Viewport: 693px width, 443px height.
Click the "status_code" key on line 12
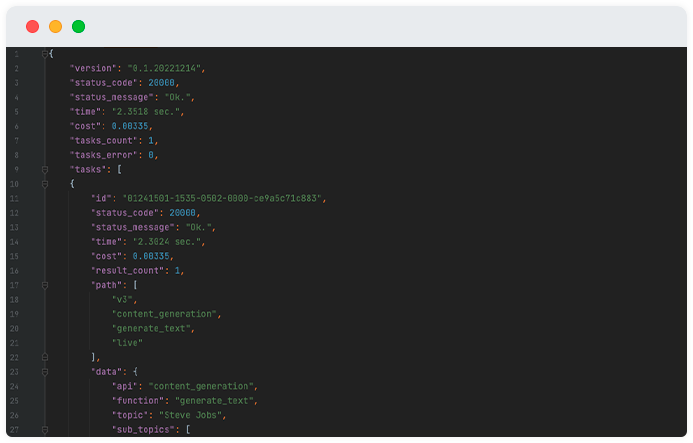(125, 213)
